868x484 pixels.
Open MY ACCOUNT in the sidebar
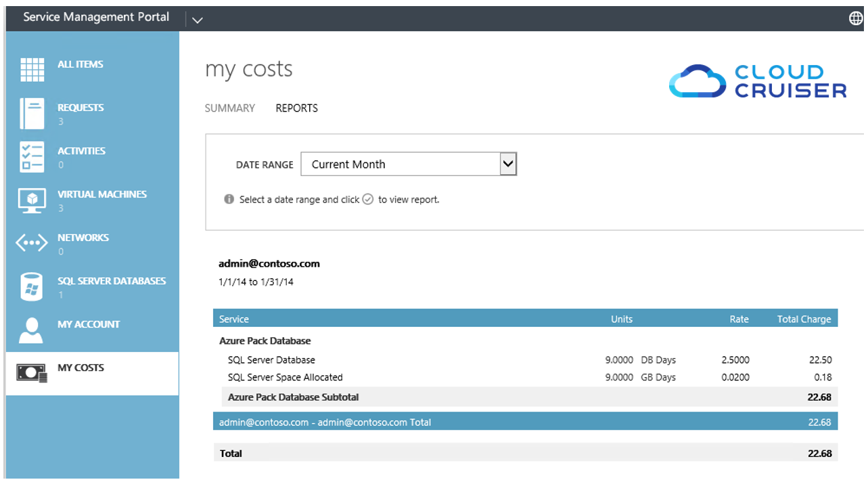pyautogui.click(x=89, y=324)
